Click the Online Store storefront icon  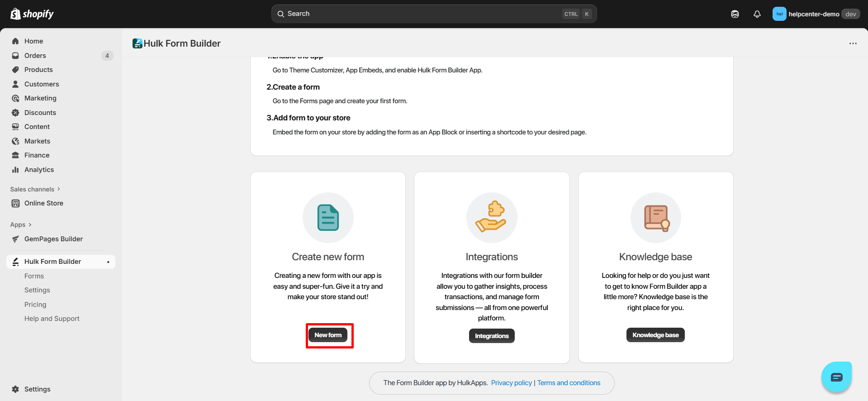pyautogui.click(x=15, y=203)
